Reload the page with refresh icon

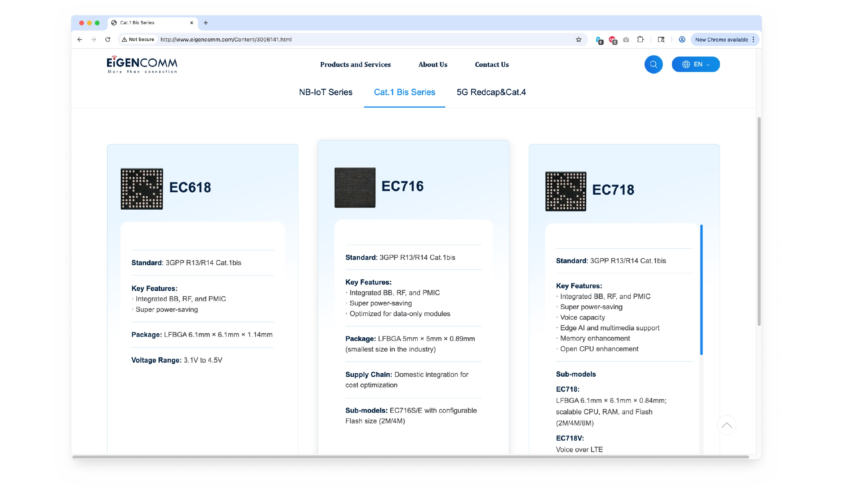pos(108,39)
